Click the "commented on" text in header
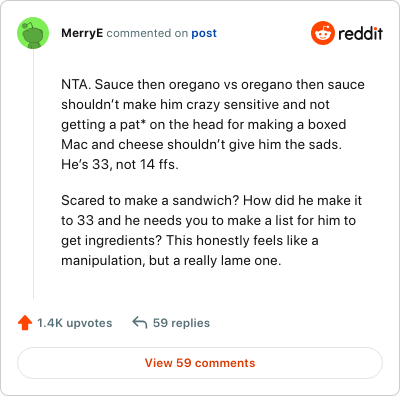This screenshot has height=396, width=400. pos(147,33)
